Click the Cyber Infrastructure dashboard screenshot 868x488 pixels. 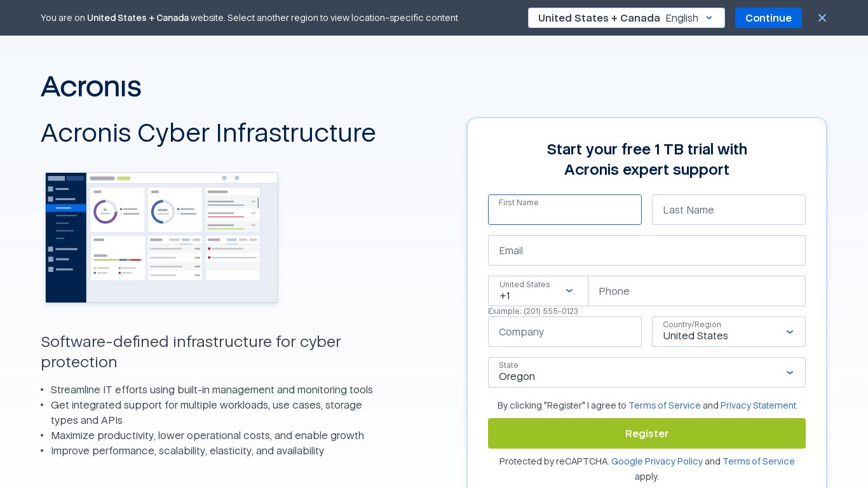[161, 238]
